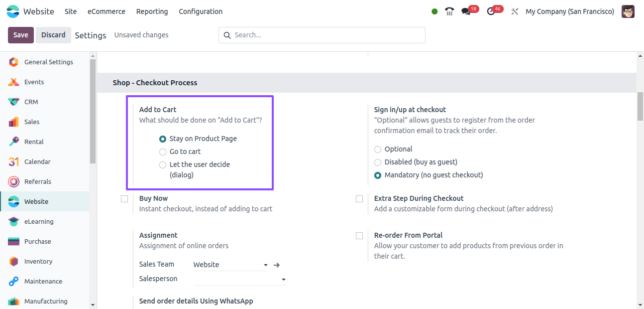Click the main page scrollbar thumb

pyautogui.click(x=640, y=107)
